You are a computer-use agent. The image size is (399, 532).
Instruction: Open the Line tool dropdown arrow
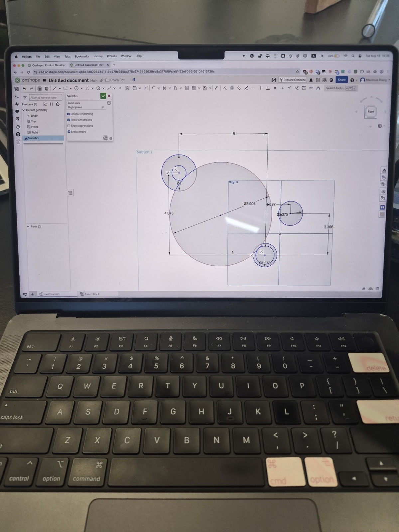coord(60,88)
